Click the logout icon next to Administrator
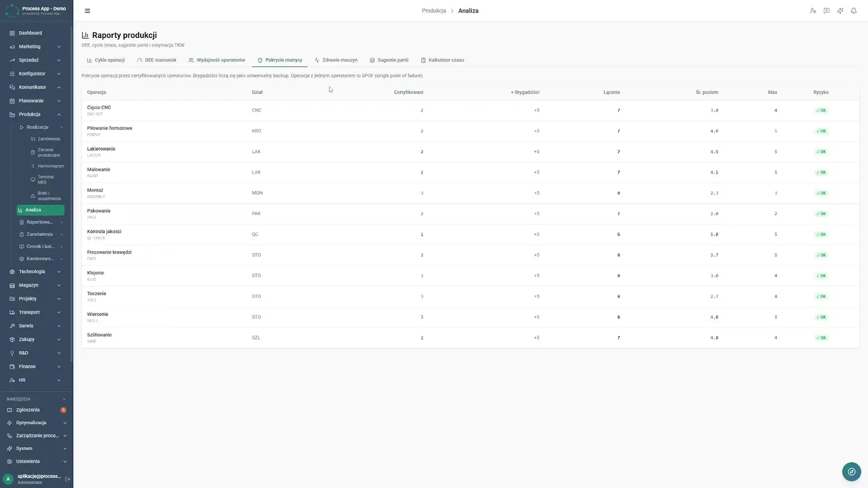Image resolution: width=868 pixels, height=488 pixels. (x=68, y=479)
